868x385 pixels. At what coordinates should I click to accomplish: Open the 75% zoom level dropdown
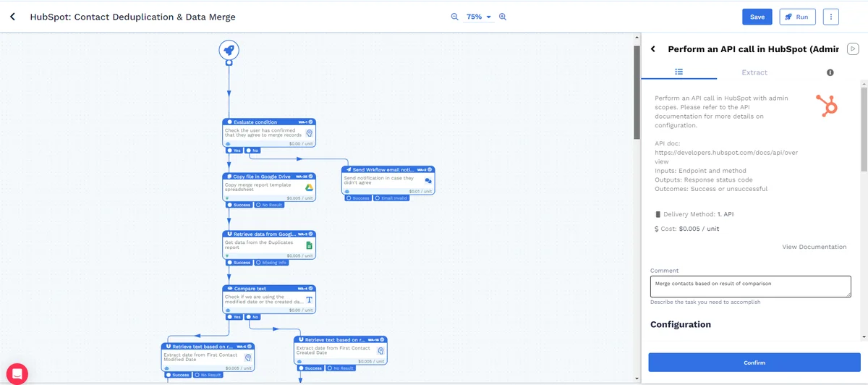click(478, 17)
